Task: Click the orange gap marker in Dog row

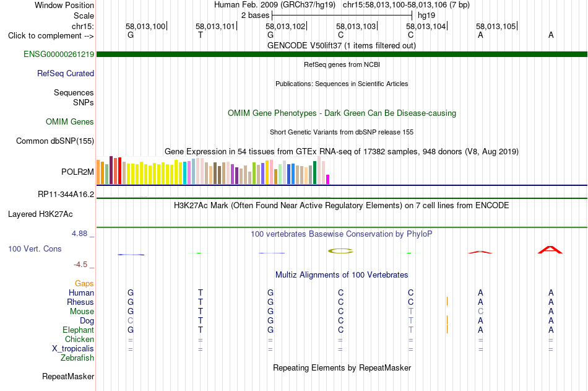Action: point(447,320)
